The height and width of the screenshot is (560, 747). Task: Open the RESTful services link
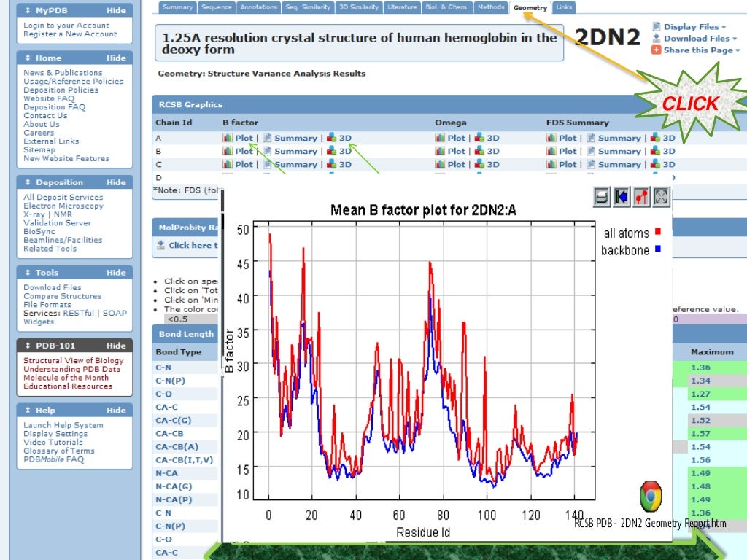(x=79, y=313)
